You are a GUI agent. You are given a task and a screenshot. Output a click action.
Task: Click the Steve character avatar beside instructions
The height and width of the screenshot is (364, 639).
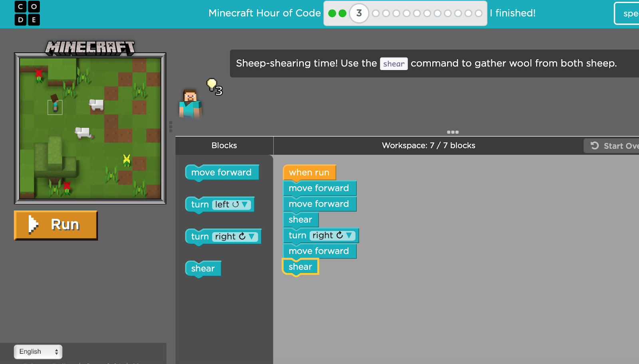(190, 104)
